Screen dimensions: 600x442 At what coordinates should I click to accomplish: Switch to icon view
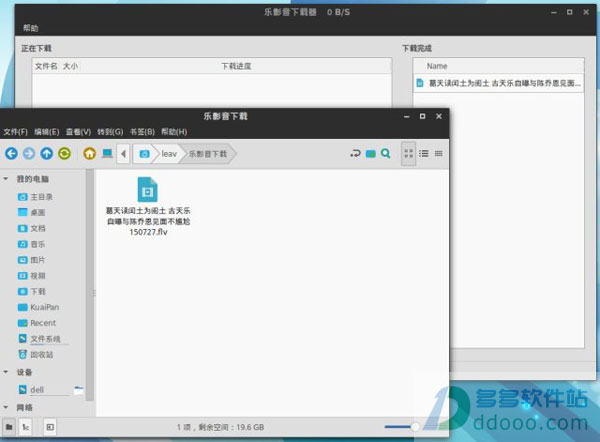point(408,154)
